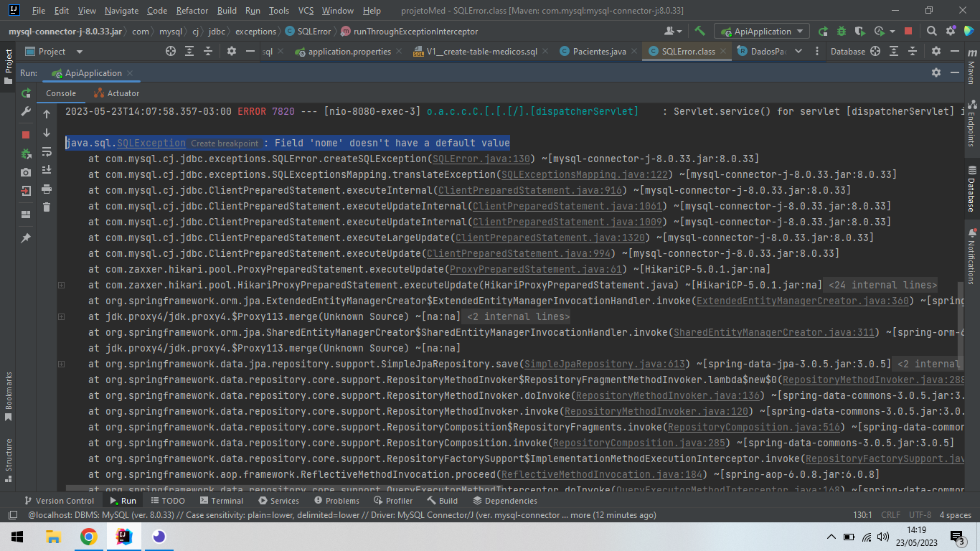Image resolution: width=980 pixels, height=551 pixels.
Task: Open Project panel options gear
Action: (x=231, y=52)
